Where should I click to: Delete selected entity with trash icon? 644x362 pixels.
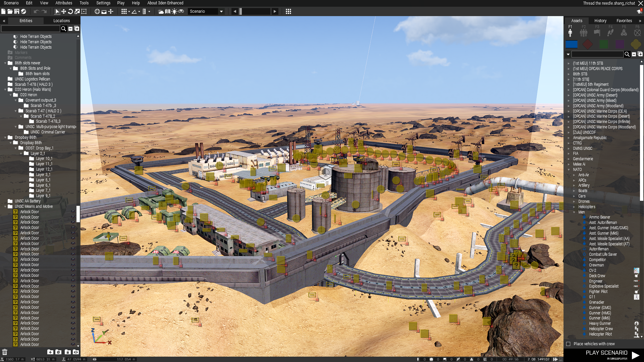5,352
